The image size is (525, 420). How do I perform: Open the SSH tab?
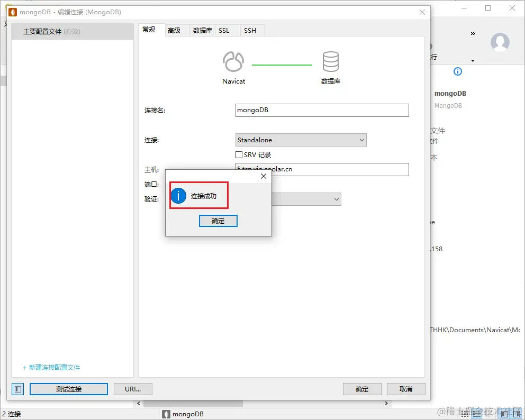pyautogui.click(x=250, y=31)
